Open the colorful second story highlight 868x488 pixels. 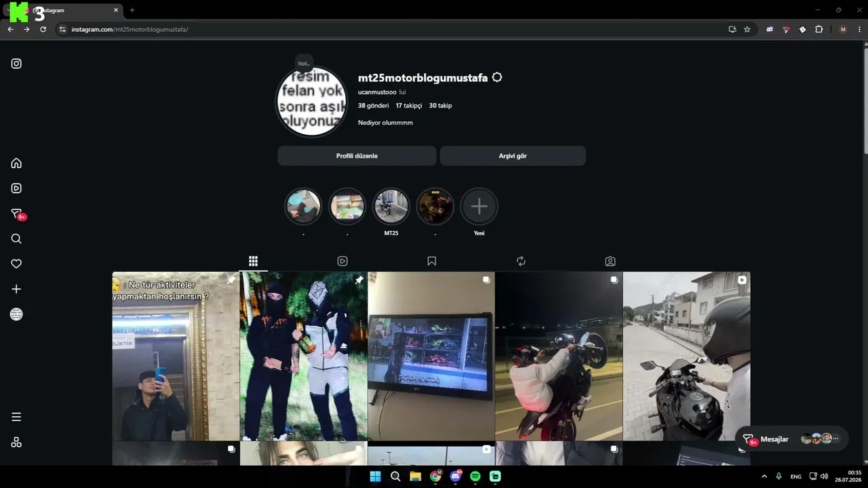tap(347, 207)
